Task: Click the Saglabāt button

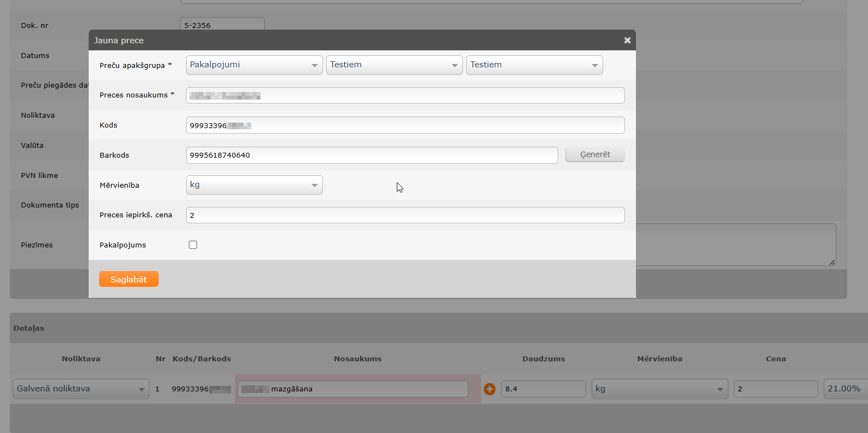Action: point(129,279)
